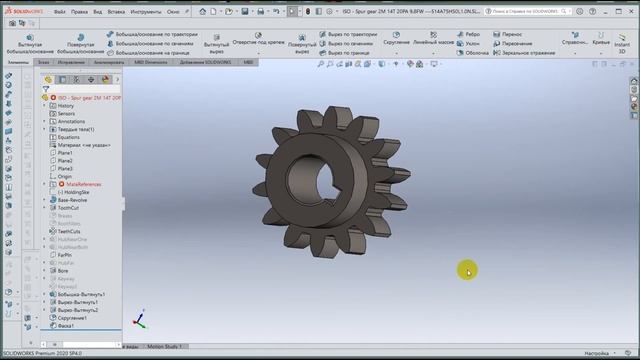
Task: Click the Revolved Cut (Повернутый вырез) tool
Action: pyautogui.click(x=302, y=45)
